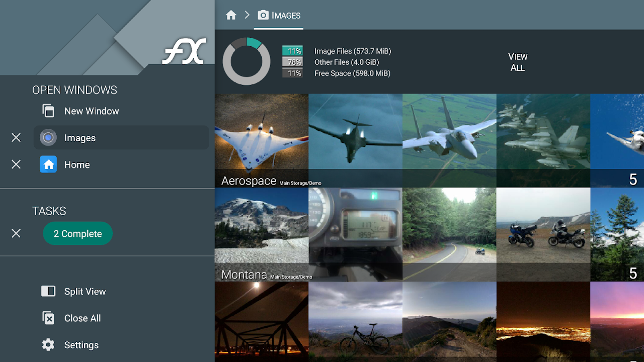Select the home icon in the breadcrumb bar
The image size is (644, 362).
[230, 15]
